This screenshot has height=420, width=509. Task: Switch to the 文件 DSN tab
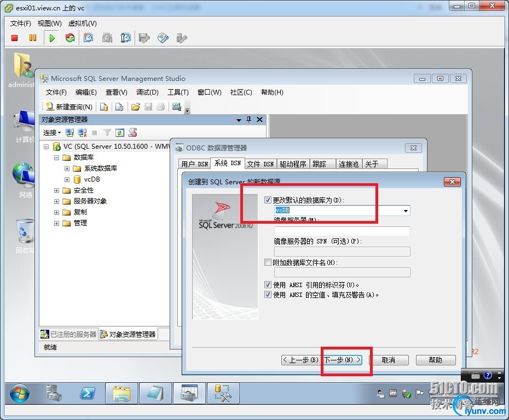coord(261,164)
